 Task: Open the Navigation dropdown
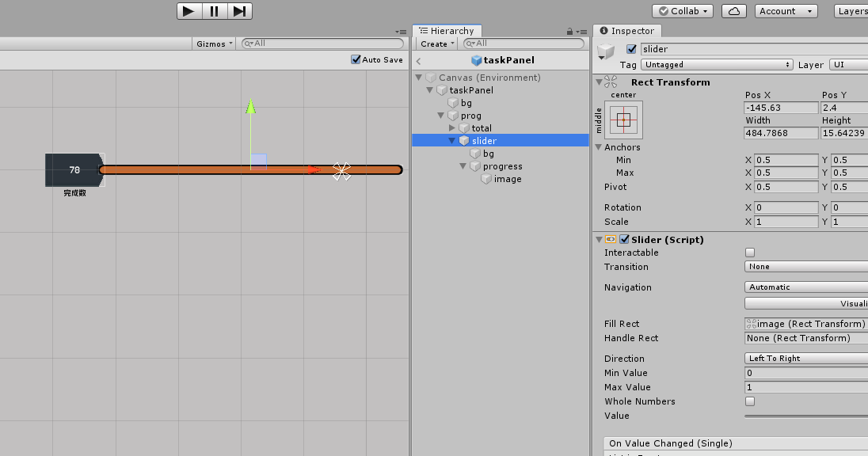pyautogui.click(x=806, y=287)
